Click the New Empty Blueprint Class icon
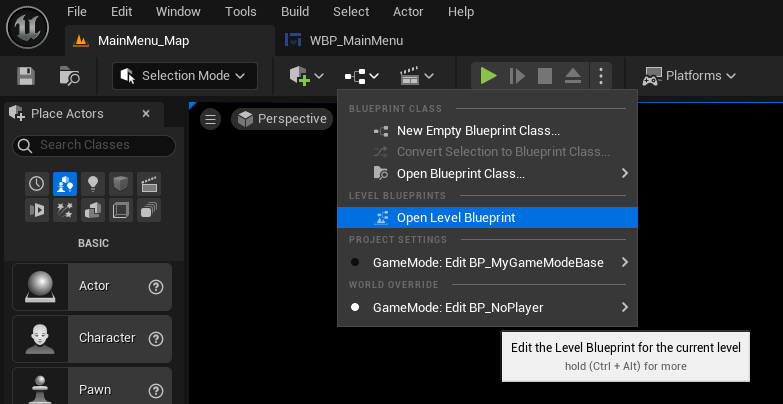This screenshot has width=783, height=404. click(381, 131)
